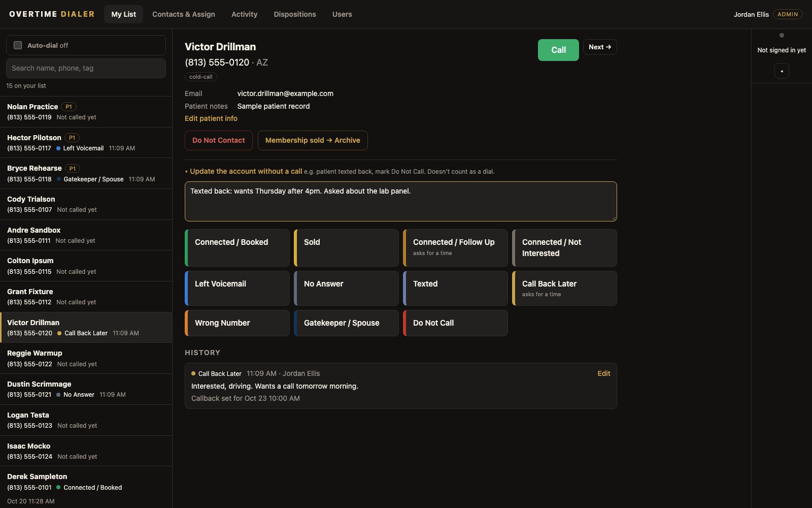Go to the Activity tab
Image resolution: width=812 pixels, height=508 pixels.
click(x=244, y=14)
